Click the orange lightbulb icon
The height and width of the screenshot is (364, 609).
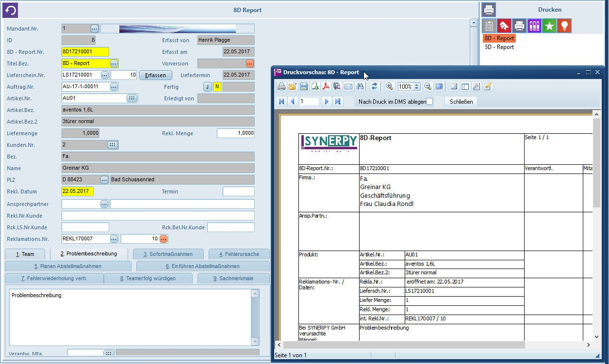tap(564, 26)
